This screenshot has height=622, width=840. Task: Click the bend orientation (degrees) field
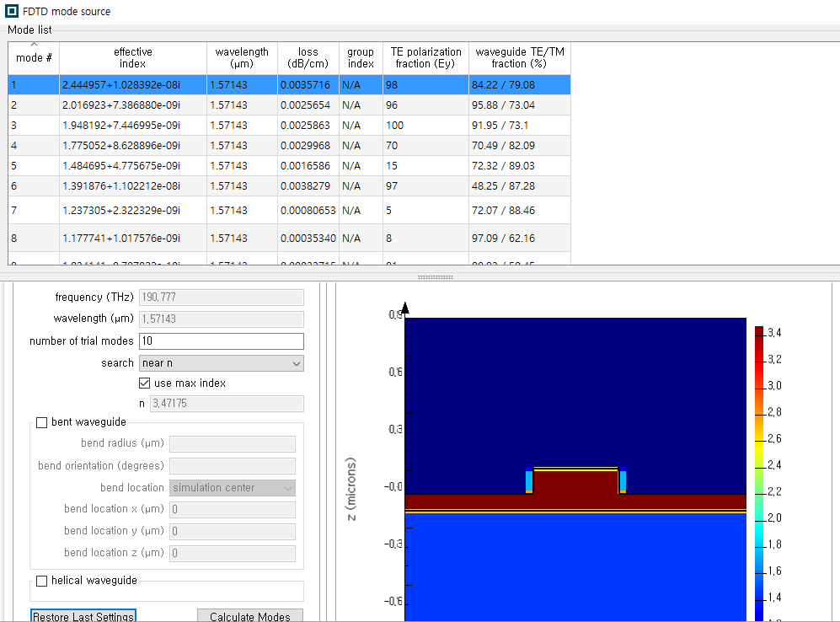click(233, 465)
